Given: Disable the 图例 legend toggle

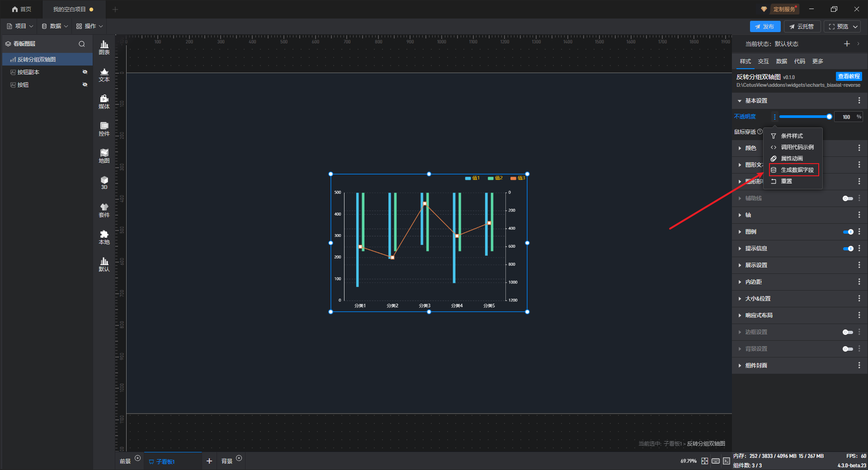Looking at the screenshot, I should 848,232.
